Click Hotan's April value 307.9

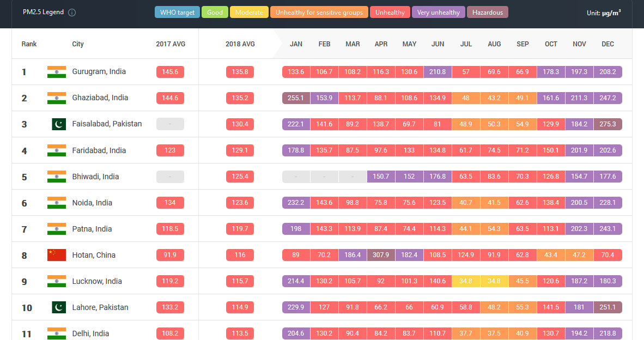[x=381, y=255]
